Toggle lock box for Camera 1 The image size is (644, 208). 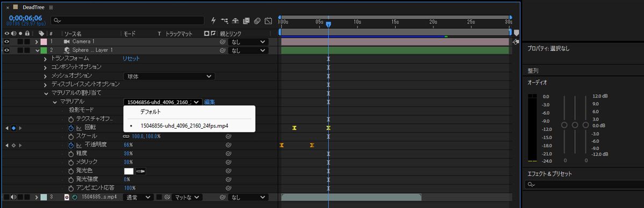pos(27,42)
